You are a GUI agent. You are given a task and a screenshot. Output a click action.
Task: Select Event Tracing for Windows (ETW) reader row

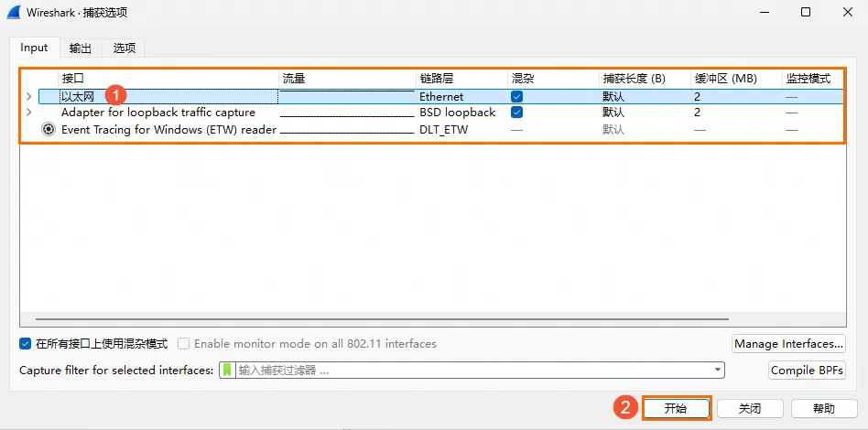coord(168,130)
